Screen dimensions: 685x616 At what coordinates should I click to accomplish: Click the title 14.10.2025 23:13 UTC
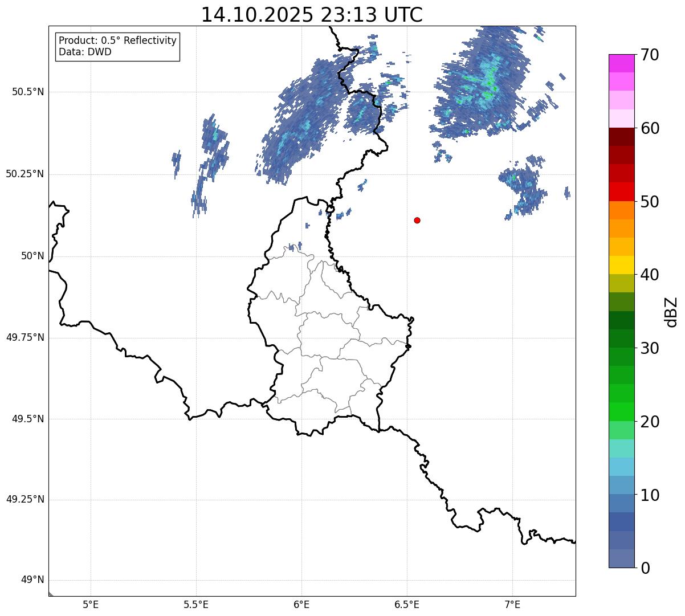(x=312, y=15)
